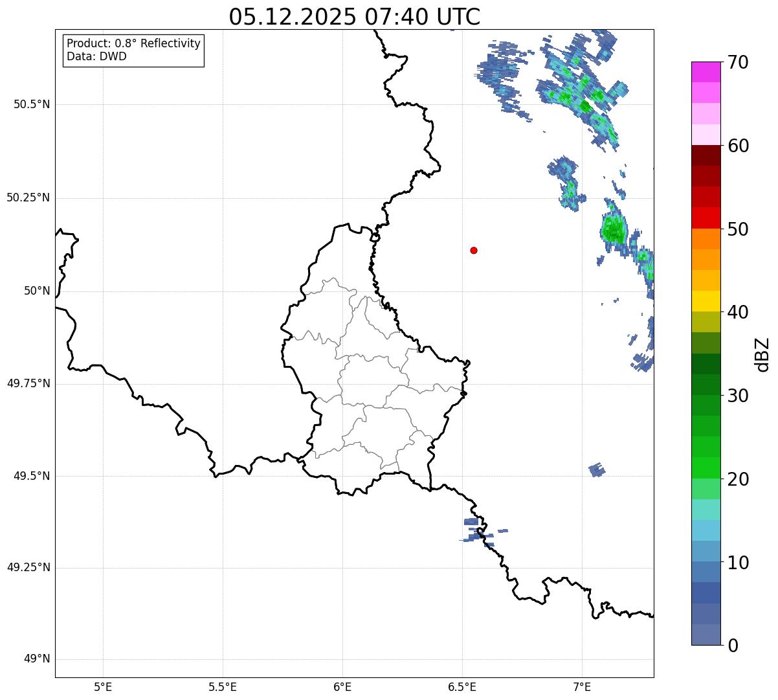Click the yellow colorbar segment near 40
The width and height of the screenshot is (778, 700).
(x=706, y=302)
